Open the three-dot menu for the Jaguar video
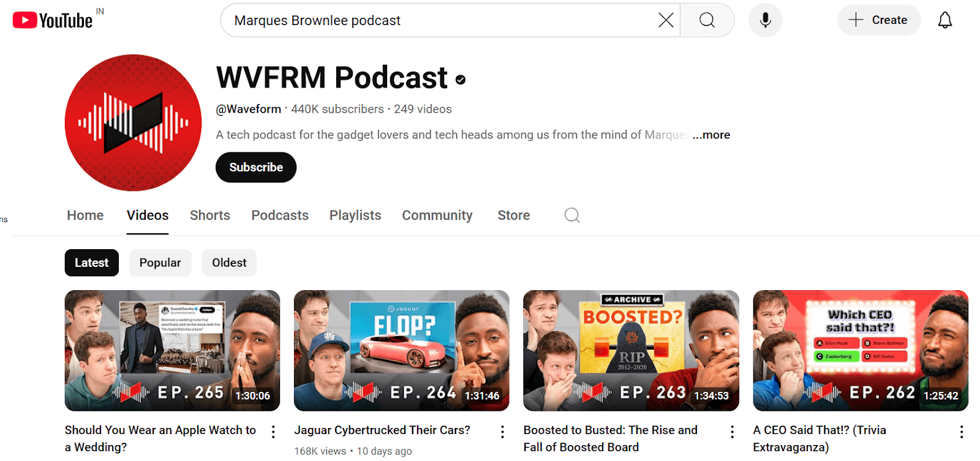Screen dimensions: 980x461 click(x=502, y=432)
